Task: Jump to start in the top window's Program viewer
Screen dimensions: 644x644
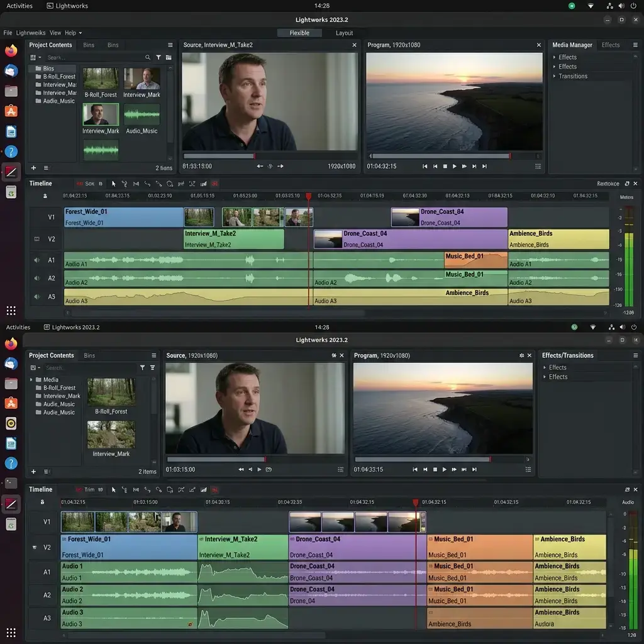Action: [425, 166]
